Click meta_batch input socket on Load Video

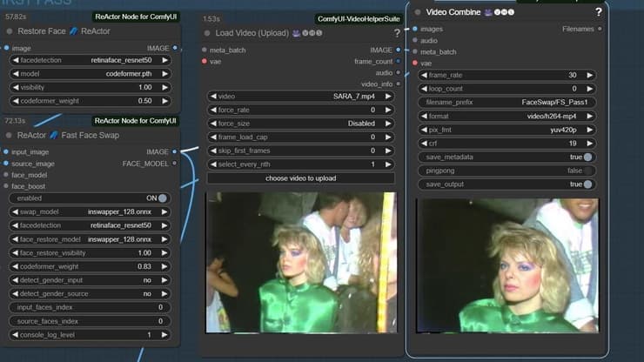[205, 50]
